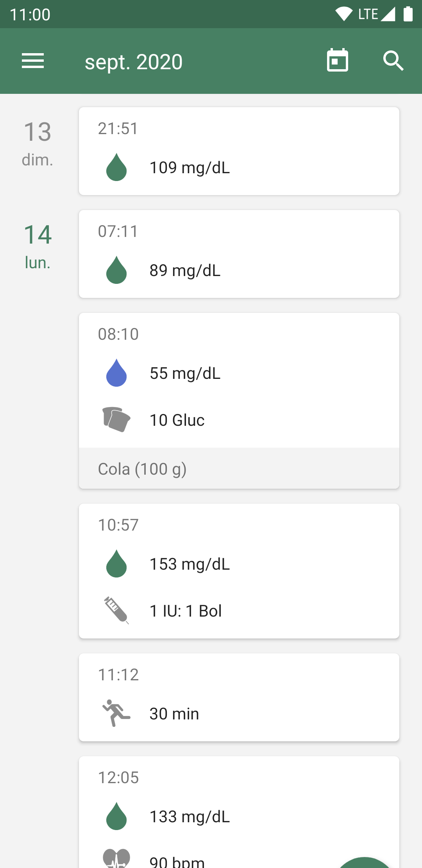Tap the green floating add button
This screenshot has height=868, width=422.
(364, 862)
